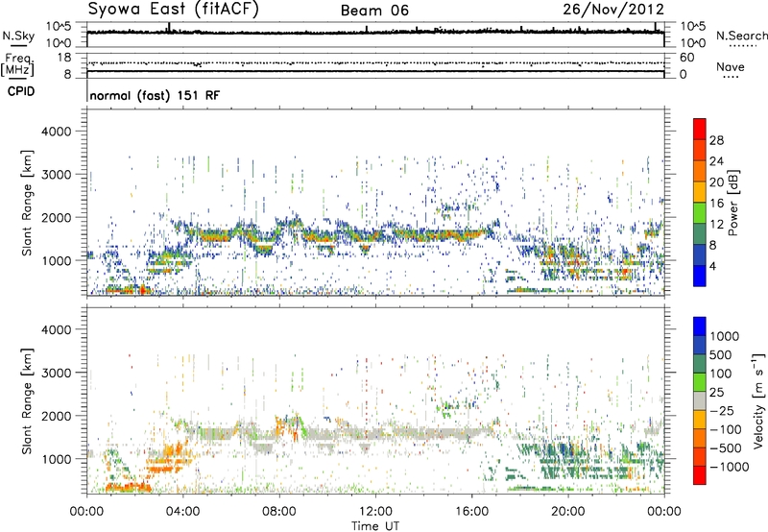Click the '12:00' time axis label
The image size is (768, 532).
click(x=375, y=512)
